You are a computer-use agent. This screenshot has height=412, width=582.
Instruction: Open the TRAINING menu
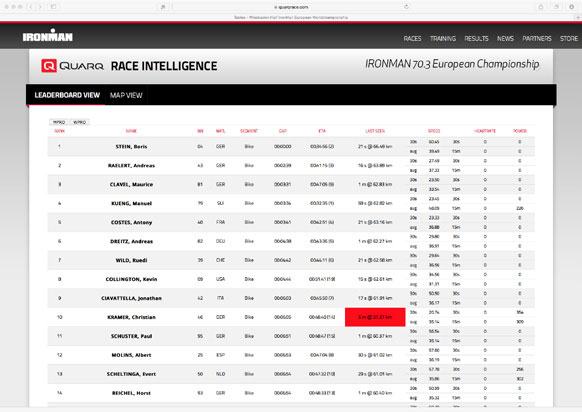click(x=443, y=38)
